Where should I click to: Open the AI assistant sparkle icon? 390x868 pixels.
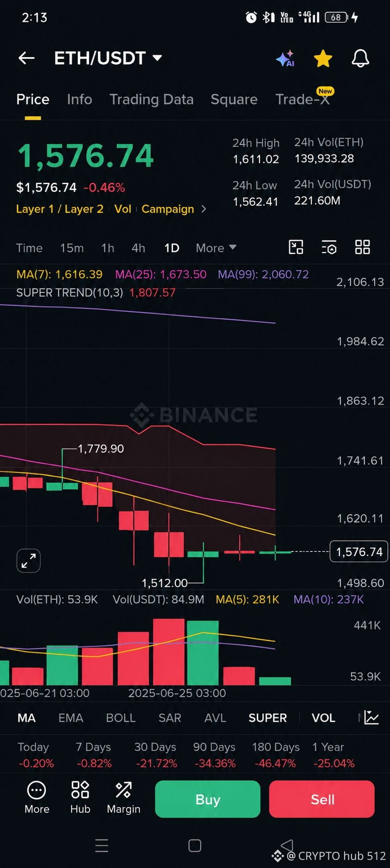pyautogui.click(x=285, y=58)
